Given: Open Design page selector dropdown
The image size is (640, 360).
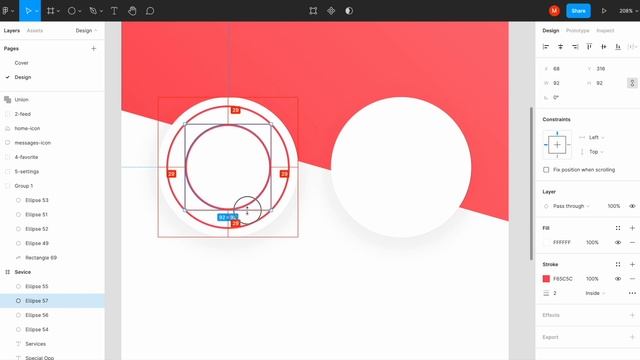Looking at the screenshot, I should 87,31.
